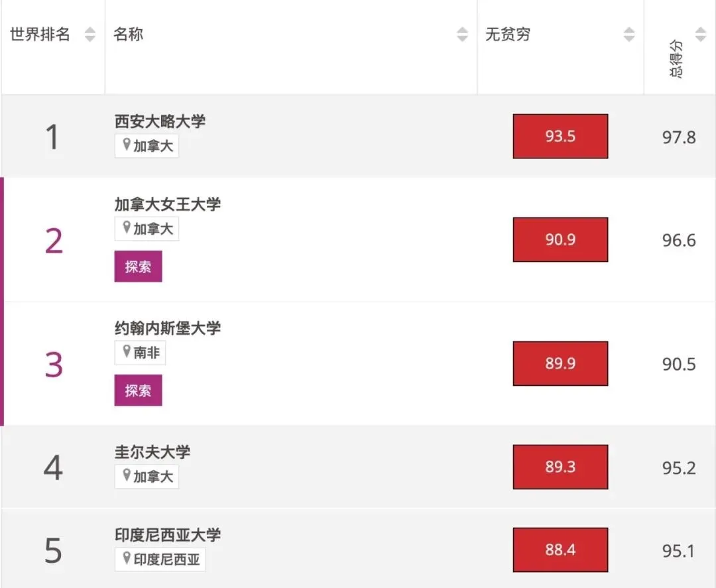Click 无贫穷 column header label
The image size is (716, 588).
(x=508, y=34)
